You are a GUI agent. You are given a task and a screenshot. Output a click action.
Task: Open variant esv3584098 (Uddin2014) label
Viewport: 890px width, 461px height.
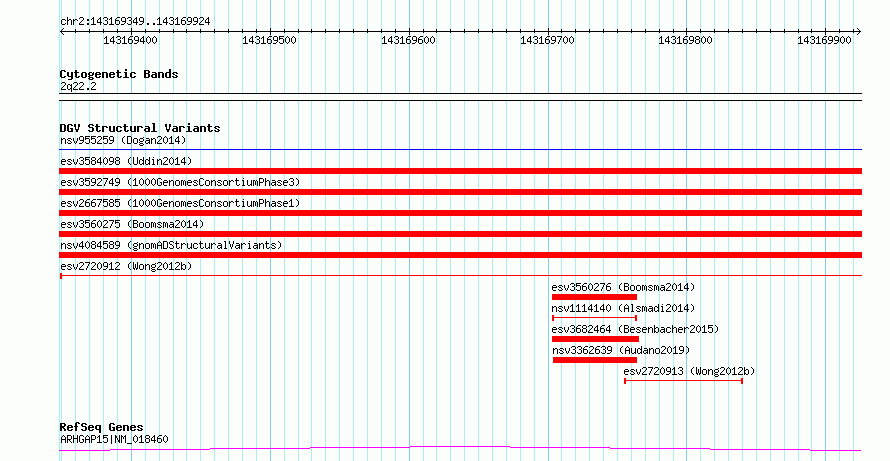[x=126, y=161]
